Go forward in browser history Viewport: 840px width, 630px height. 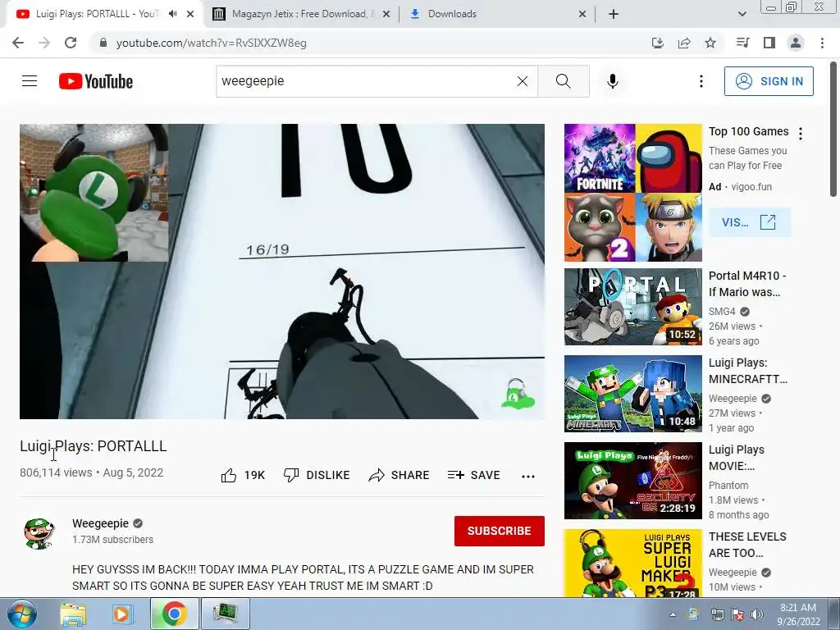(x=44, y=43)
